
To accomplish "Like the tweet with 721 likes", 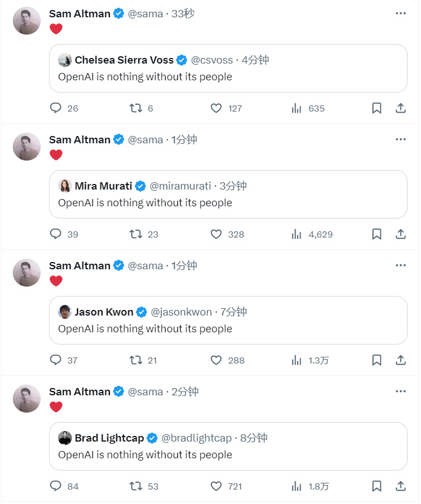I will pos(216,486).
